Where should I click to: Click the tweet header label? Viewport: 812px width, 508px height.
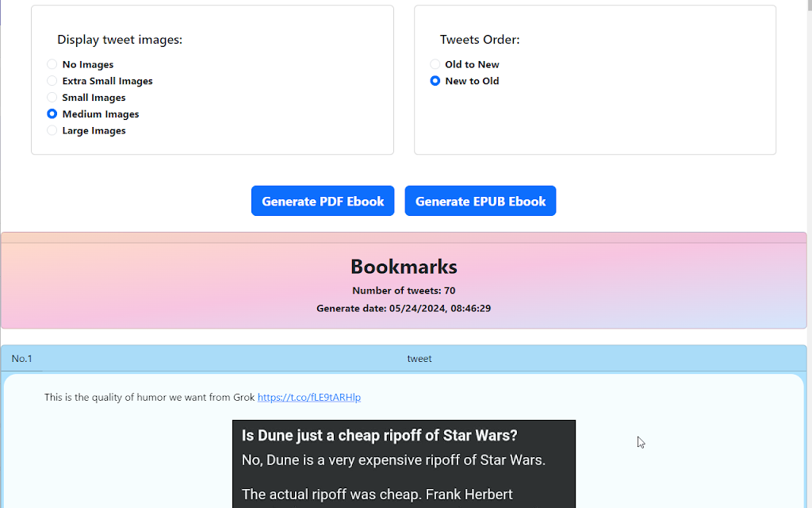pyautogui.click(x=419, y=359)
